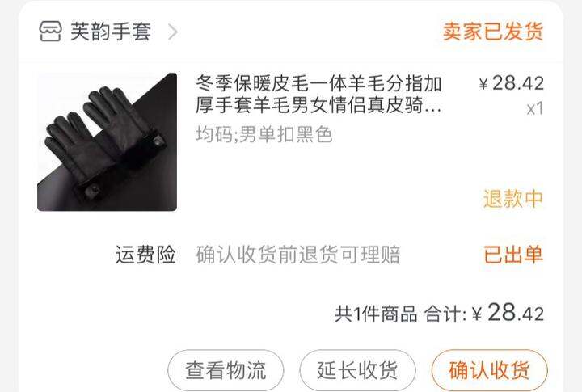Click the 共1件商品 item count text
The width and height of the screenshot is (582, 392).
[x=376, y=314]
